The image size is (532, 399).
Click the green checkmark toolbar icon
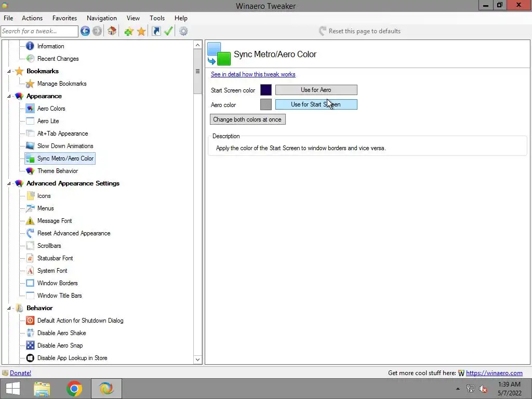(x=169, y=31)
